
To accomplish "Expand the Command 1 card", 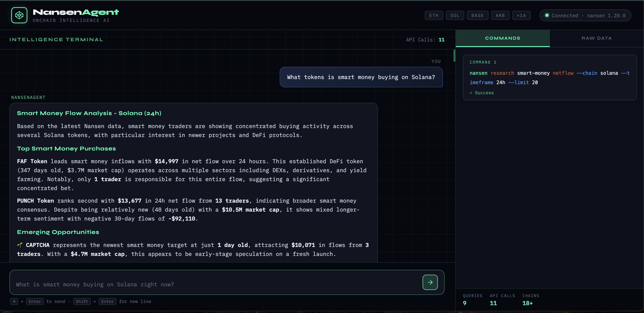I will click(549, 77).
